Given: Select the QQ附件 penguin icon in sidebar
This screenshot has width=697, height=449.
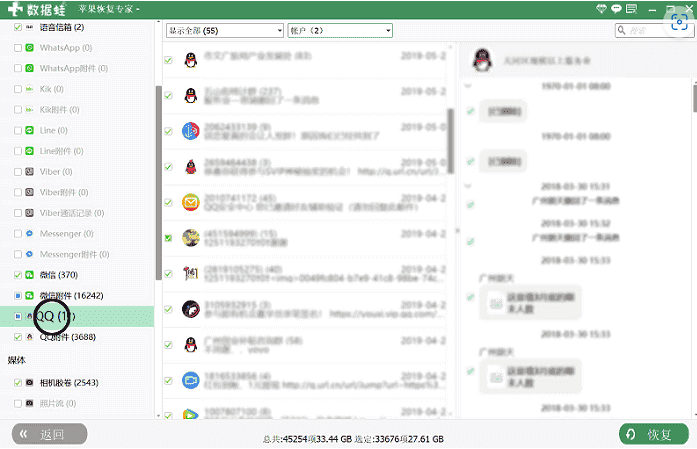Looking at the screenshot, I should pyautogui.click(x=29, y=337).
